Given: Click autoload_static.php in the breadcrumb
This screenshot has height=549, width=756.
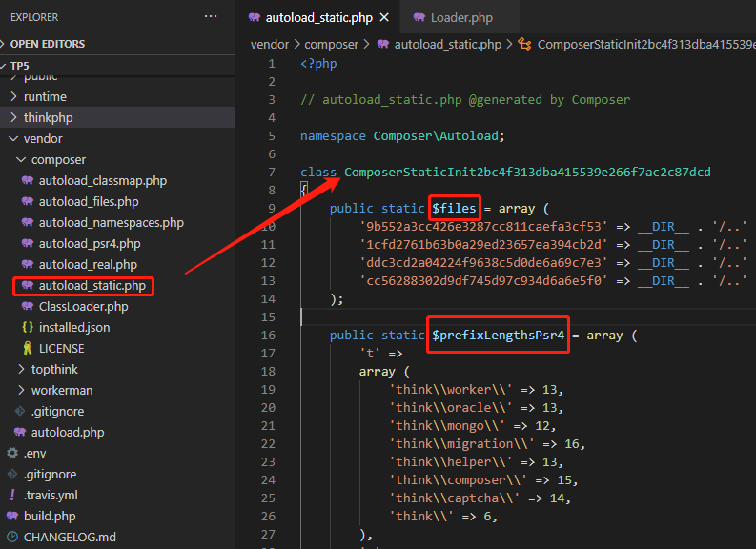Looking at the screenshot, I should click(x=448, y=45).
